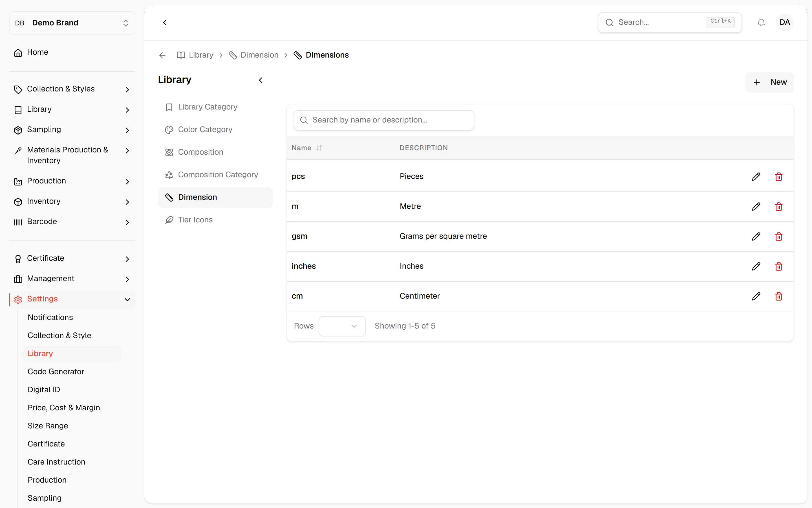Sort the table by Name column

pyautogui.click(x=307, y=148)
